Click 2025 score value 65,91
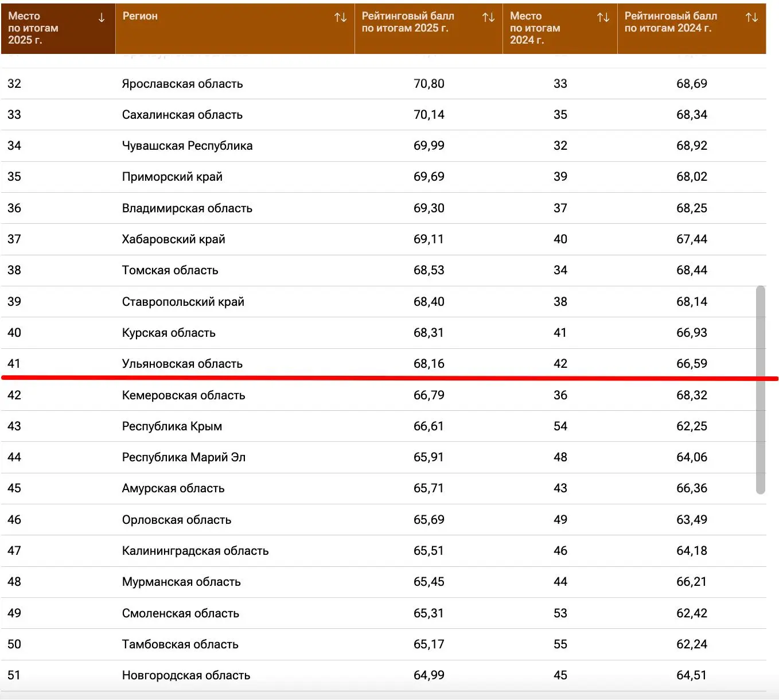 429,457
